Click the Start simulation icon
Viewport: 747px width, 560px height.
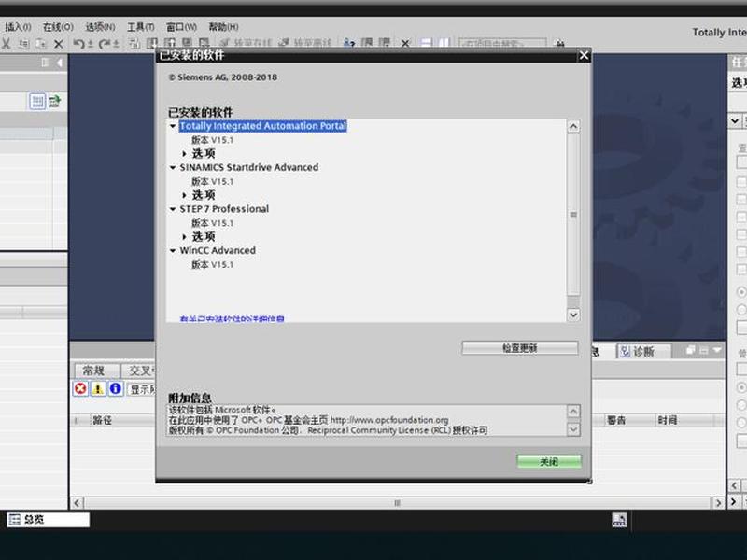tap(188, 43)
